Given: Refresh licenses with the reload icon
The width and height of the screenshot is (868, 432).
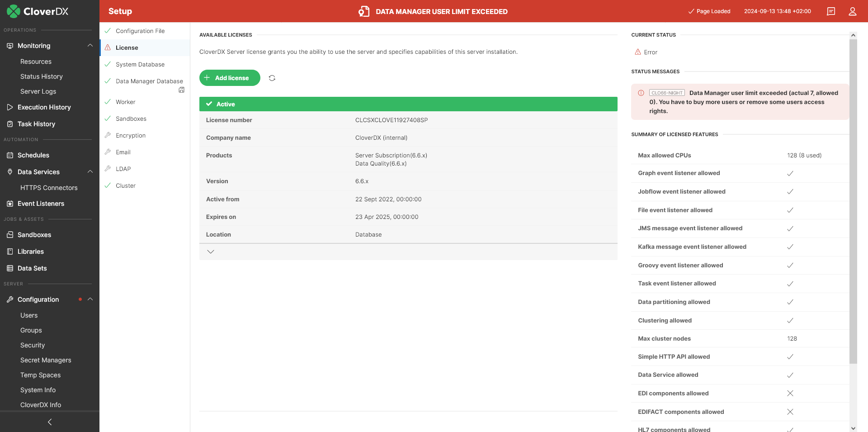Looking at the screenshot, I should click(272, 78).
